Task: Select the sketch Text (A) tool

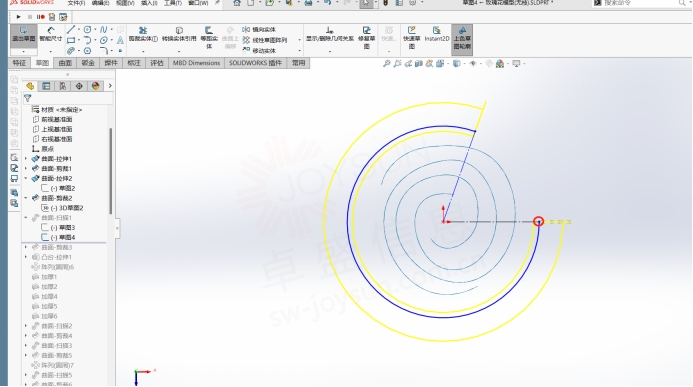Action: tap(120, 40)
